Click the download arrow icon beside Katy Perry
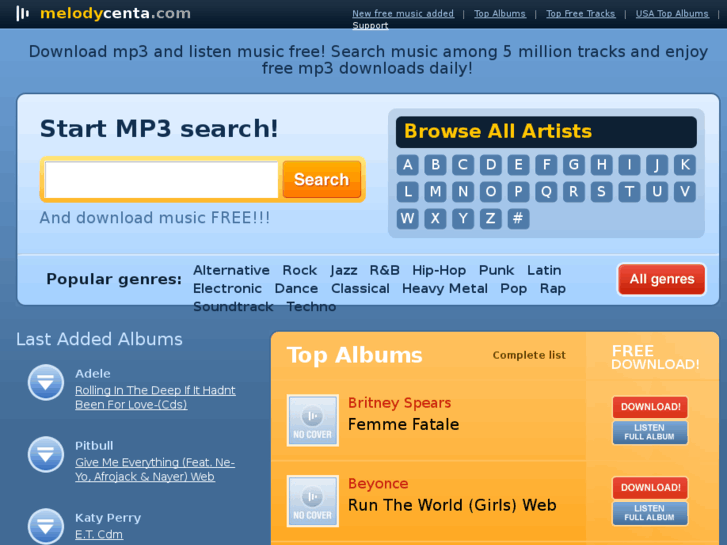This screenshot has height=545, width=727. tap(45, 526)
